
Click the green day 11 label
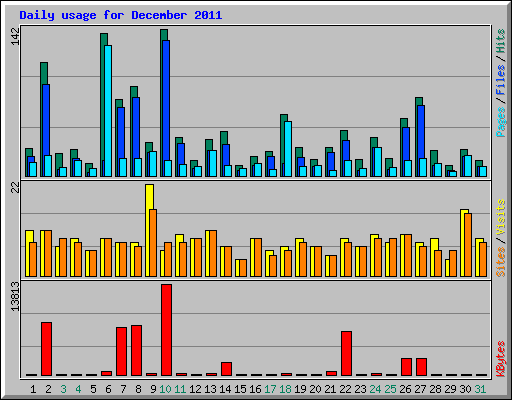coord(180,389)
